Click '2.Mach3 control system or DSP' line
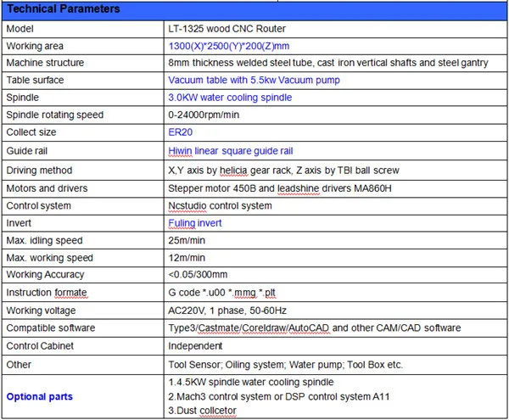509x420 pixels. pyautogui.click(x=279, y=396)
